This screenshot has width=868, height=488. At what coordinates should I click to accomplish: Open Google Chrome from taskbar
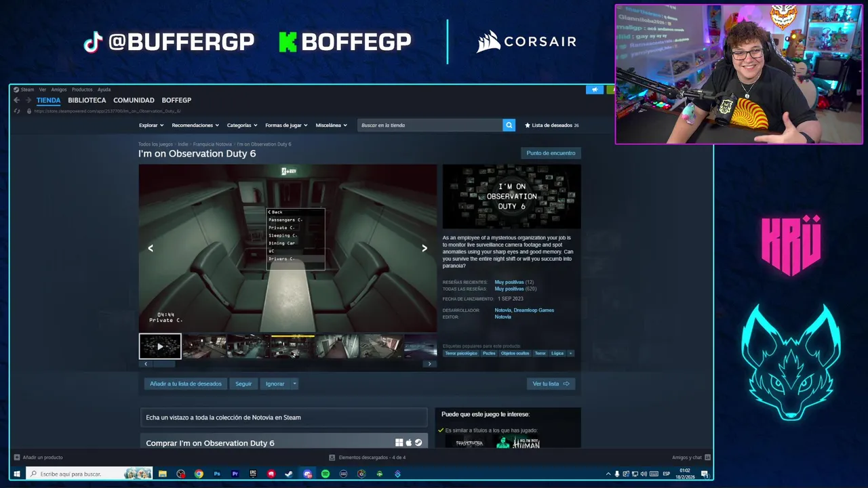199,474
